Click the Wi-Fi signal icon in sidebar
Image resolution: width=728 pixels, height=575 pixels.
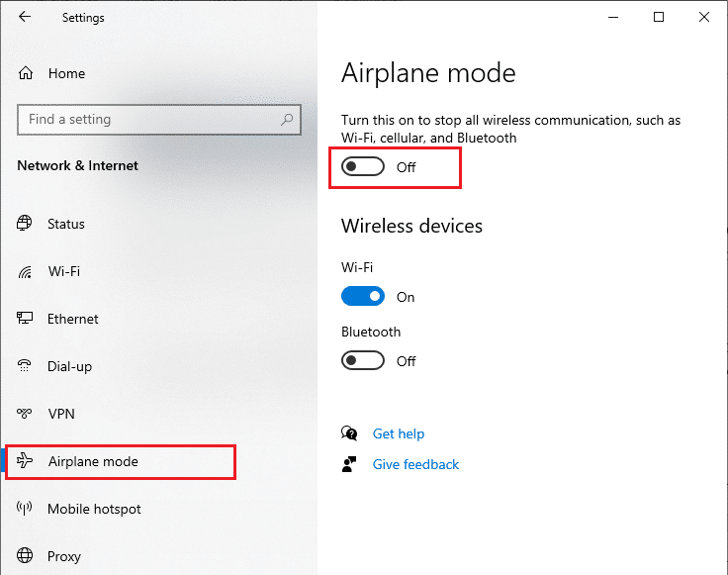25,272
